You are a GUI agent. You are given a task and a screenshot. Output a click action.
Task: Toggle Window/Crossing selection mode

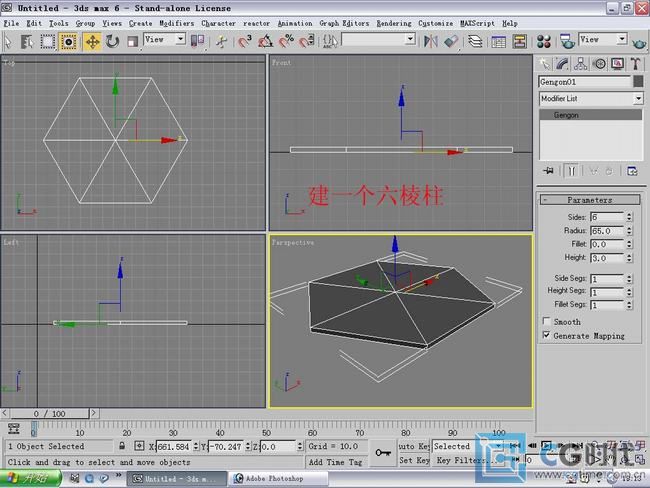click(x=68, y=41)
